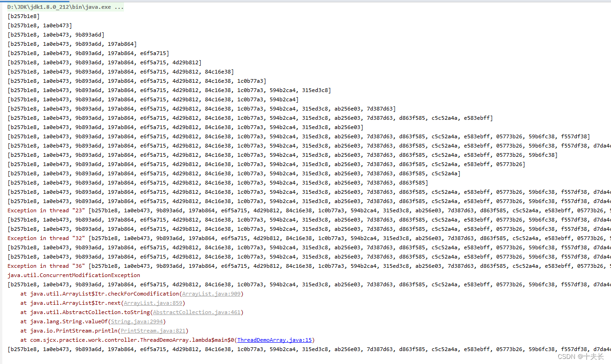Screen dimensions: 611x364
Task: Select the output line "[b257b1e8]"
Action: [24, 16]
